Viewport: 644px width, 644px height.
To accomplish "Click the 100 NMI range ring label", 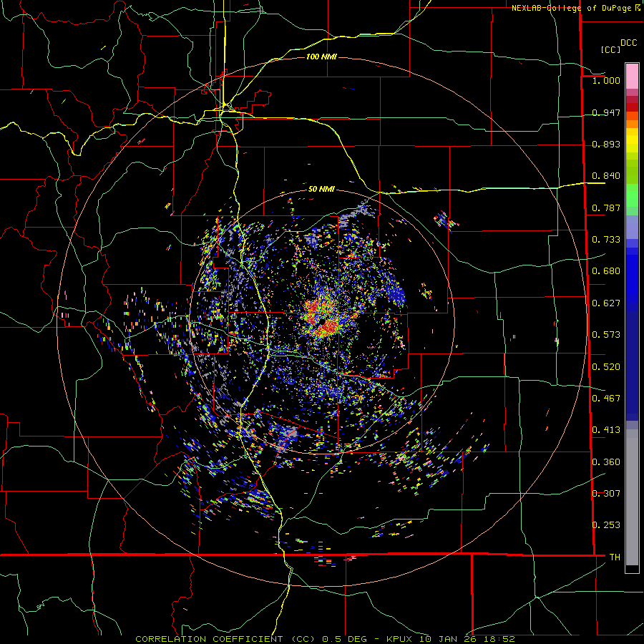I will click(321, 57).
